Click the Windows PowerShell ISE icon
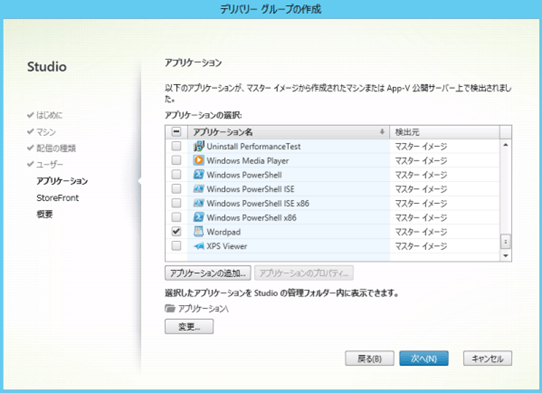This screenshot has width=542, height=393. pyautogui.click(x=198, y=189)
